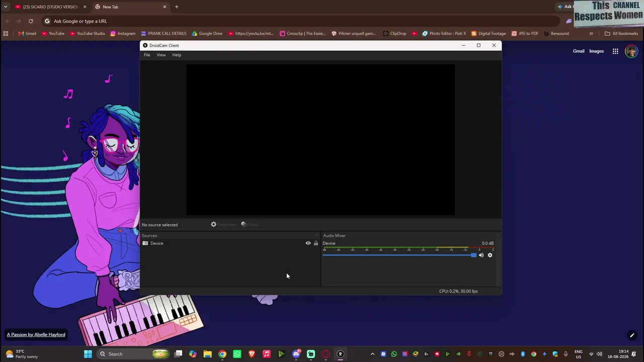Open WhatsApp from the taskbar
644x362 pixels.
pyautogui.click(x=237, y=354)
